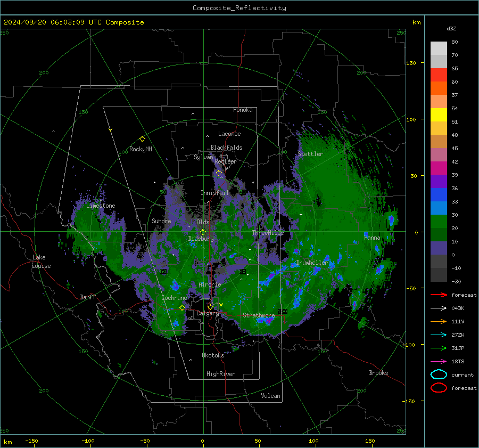Image resolution: width=479 pixels, height=448 pixels.
Task: Click the Sundre city label
Action: (x=161, y=221)
